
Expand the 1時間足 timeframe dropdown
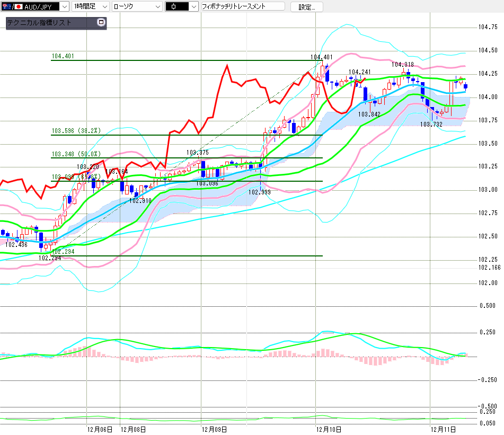click(104, 6)
